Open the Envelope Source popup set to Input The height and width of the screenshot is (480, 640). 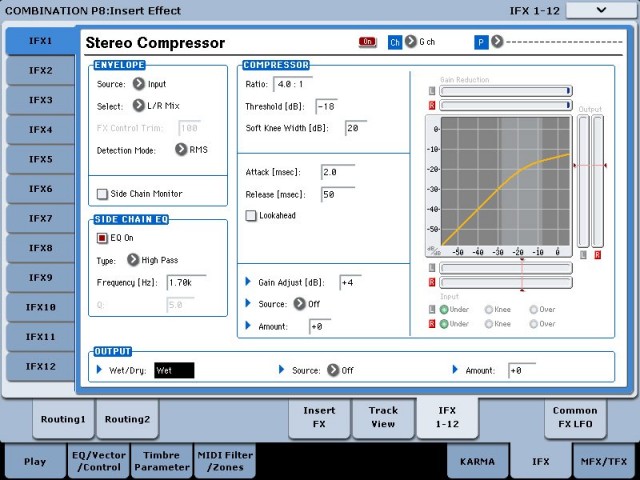pos(138,84)
